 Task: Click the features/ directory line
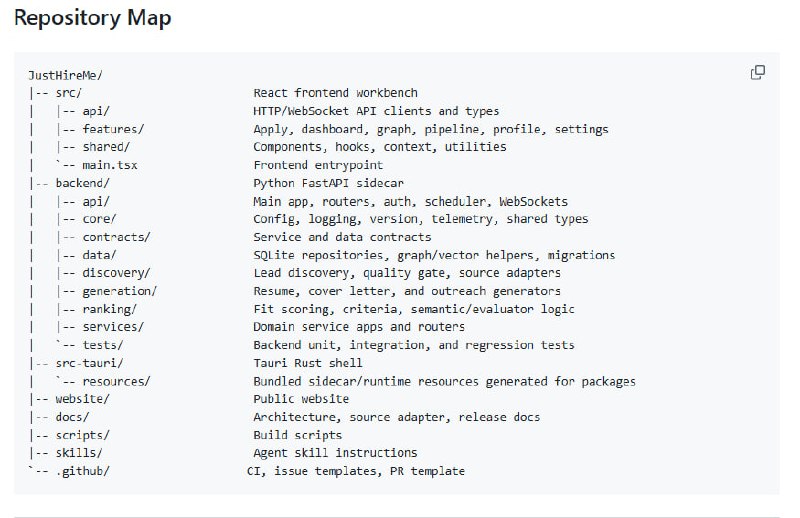pos(113,129)
